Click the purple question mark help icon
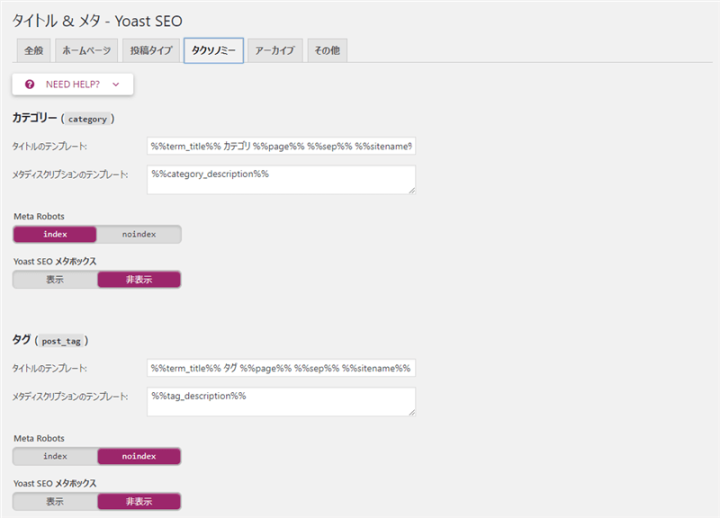 pyautogui.click(x=30, y=85)
